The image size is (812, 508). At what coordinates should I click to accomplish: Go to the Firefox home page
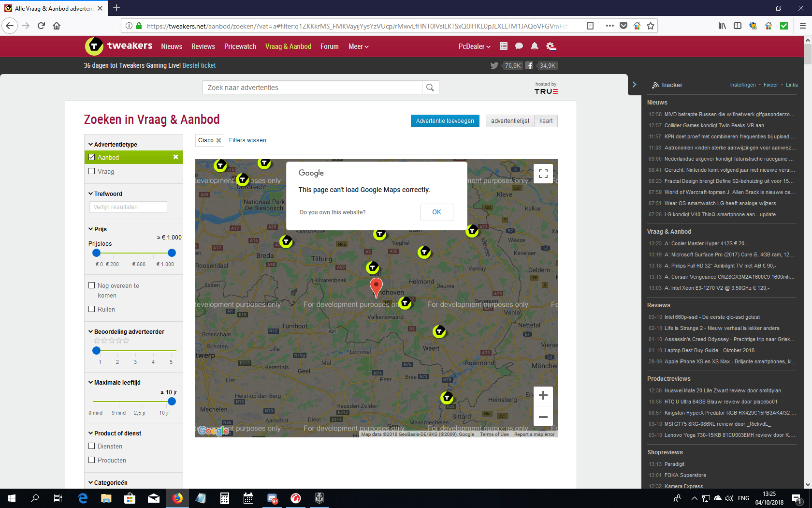point(57,26)
